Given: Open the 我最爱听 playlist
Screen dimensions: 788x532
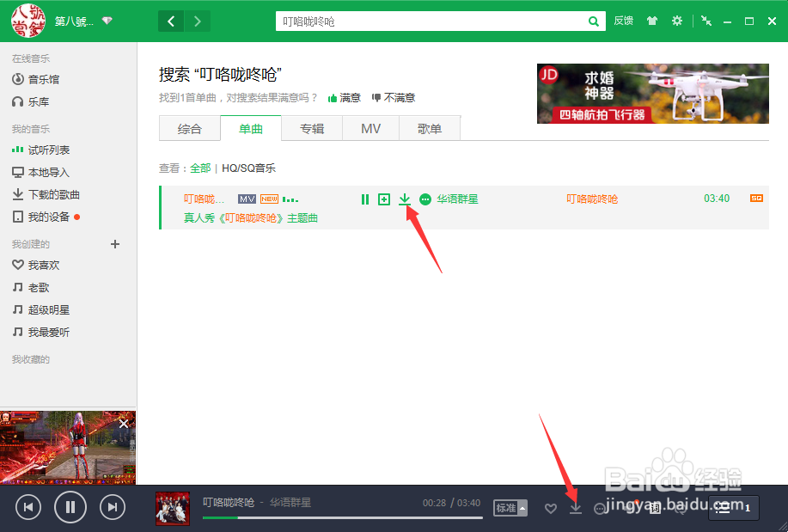Looking at the screenshot, I should [x=40, y=333].
